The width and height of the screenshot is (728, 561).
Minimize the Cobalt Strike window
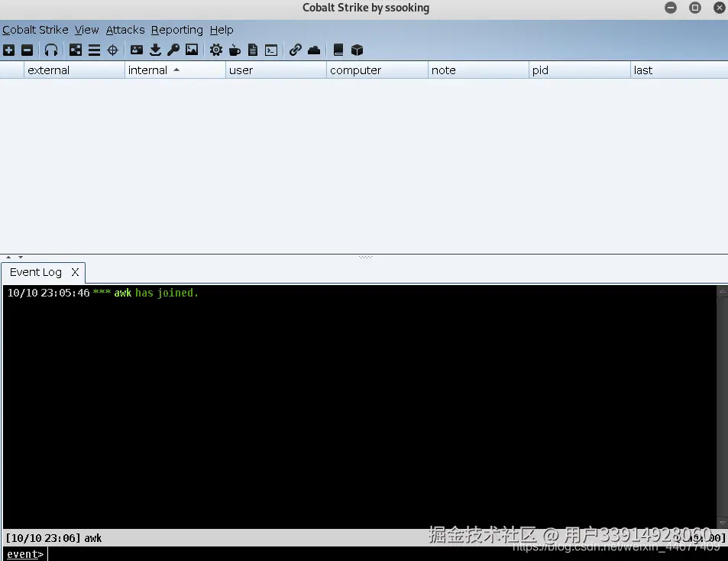(671, 8)
